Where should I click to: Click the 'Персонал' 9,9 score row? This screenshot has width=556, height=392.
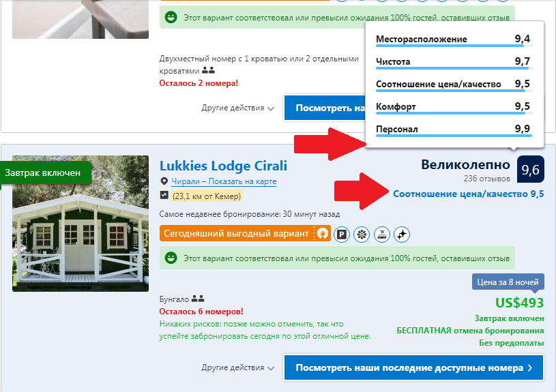click(454, 130)
